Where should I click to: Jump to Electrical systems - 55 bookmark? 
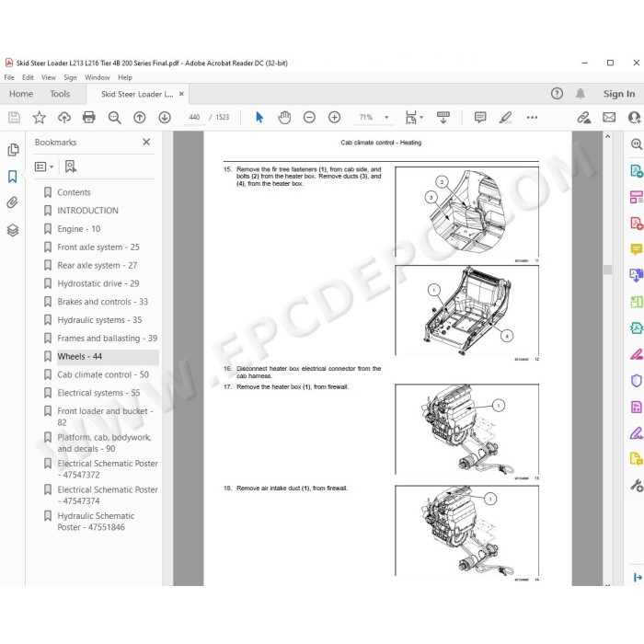[x=98, y=393]
